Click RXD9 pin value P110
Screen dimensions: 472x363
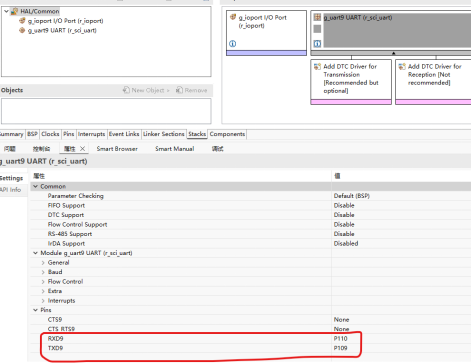click(x=341, y=338)
